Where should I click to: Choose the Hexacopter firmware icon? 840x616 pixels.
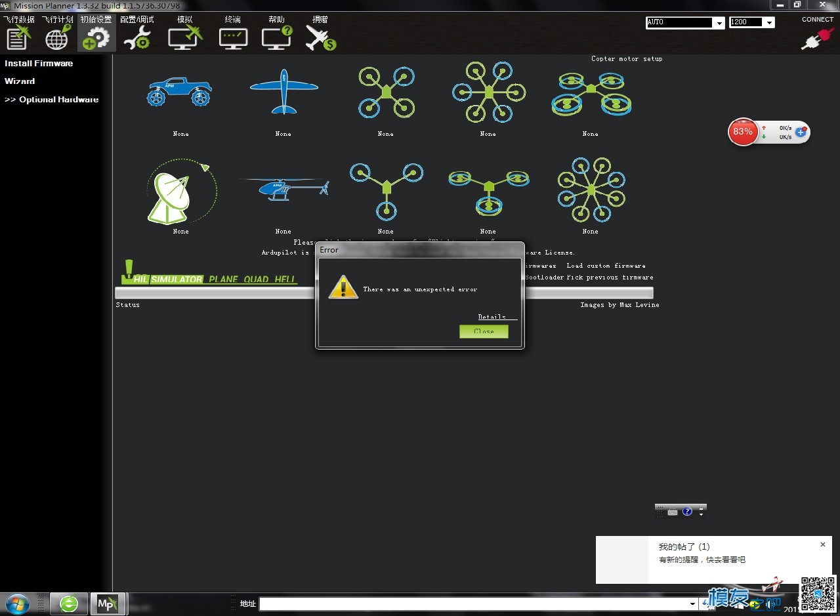click(x=488, y=92)
